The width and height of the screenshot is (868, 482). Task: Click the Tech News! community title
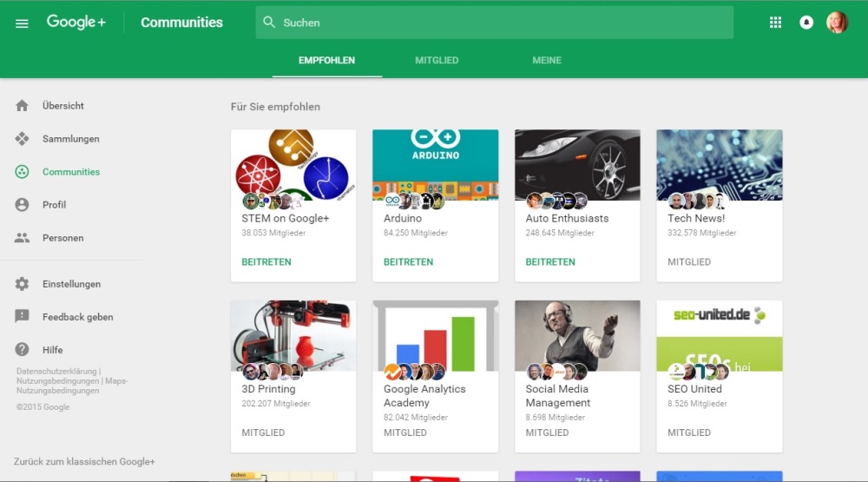click(x=696, y=218)
